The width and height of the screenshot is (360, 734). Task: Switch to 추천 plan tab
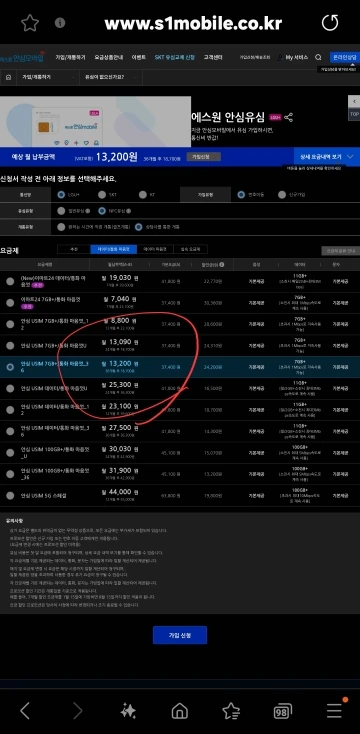[73, 250]
